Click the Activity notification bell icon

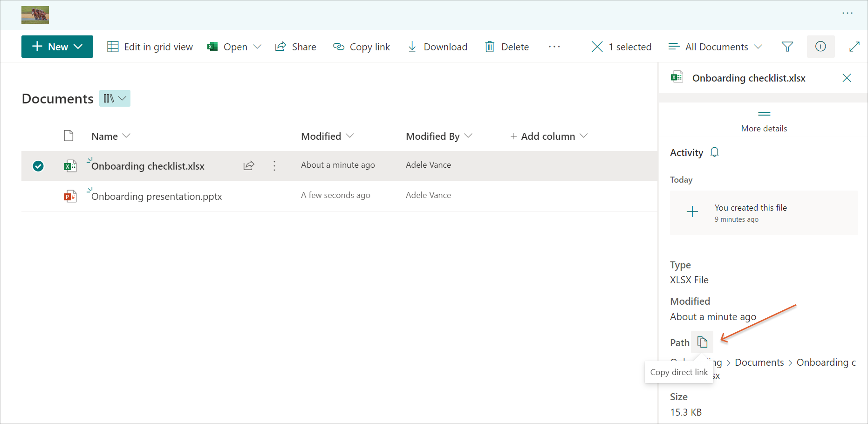tap(715, 152)
